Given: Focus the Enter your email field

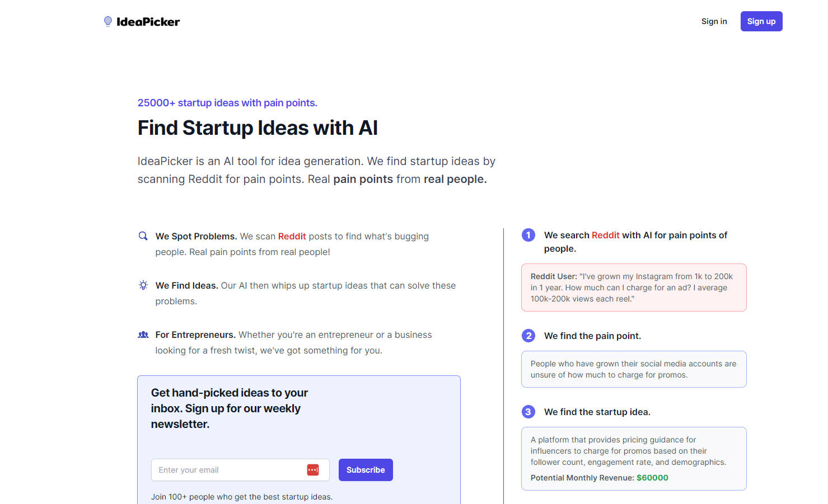Looking at the screenshot, I should [230, 470].
